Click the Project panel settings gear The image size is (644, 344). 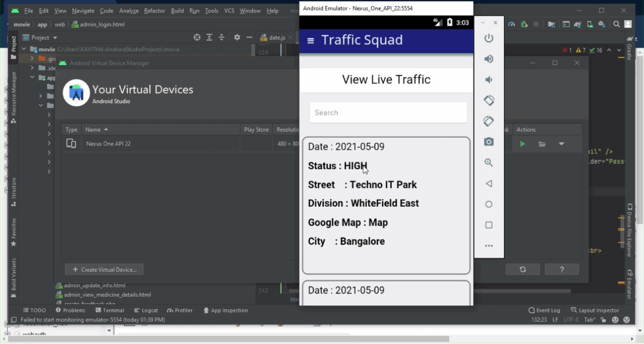(x=237, y=37)
